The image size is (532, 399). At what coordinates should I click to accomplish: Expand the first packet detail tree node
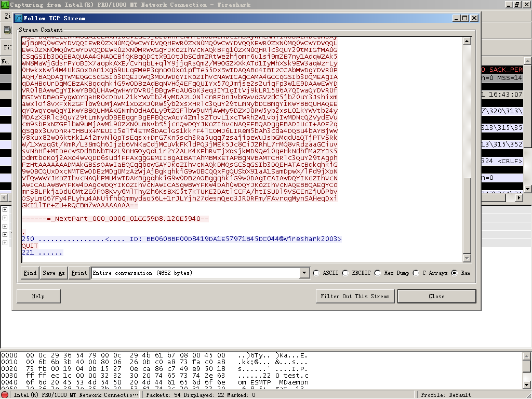point(5,210)
